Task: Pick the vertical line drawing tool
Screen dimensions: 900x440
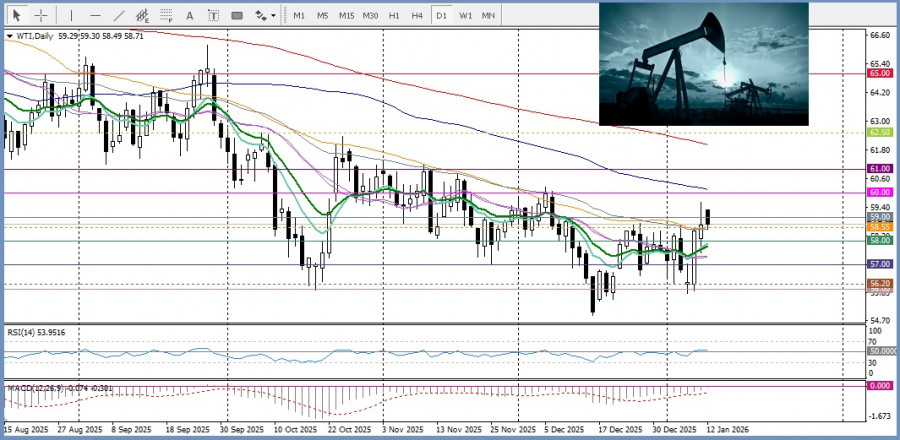Action: pyautogui.click(x=71, y=15)
